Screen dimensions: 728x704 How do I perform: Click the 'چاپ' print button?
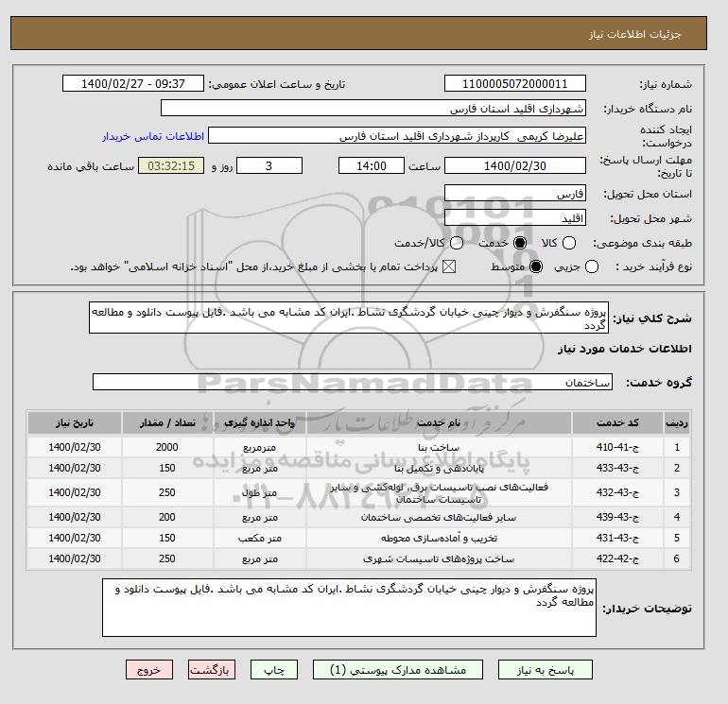tap(274, 670)
